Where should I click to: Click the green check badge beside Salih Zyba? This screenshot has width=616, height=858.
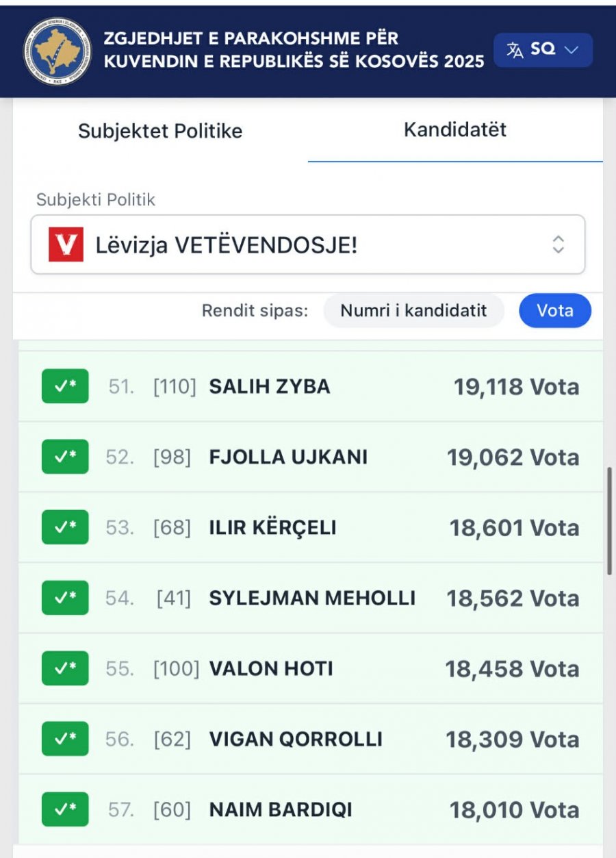[65, 386]
